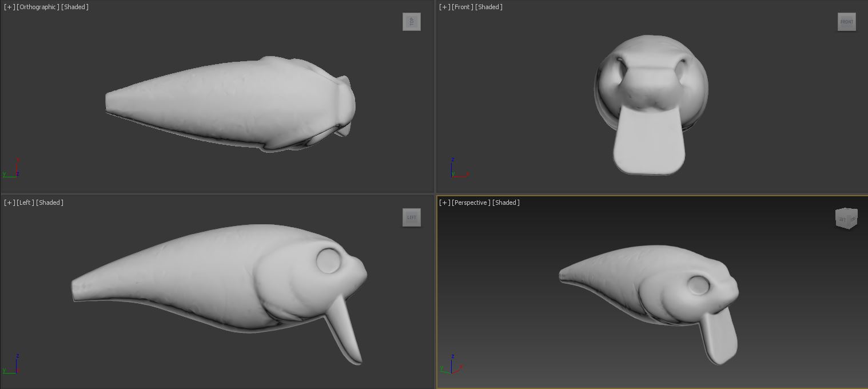
Task: Click the 3D ViewCube in Perspective viewport
Action: (x=846, y=219)
